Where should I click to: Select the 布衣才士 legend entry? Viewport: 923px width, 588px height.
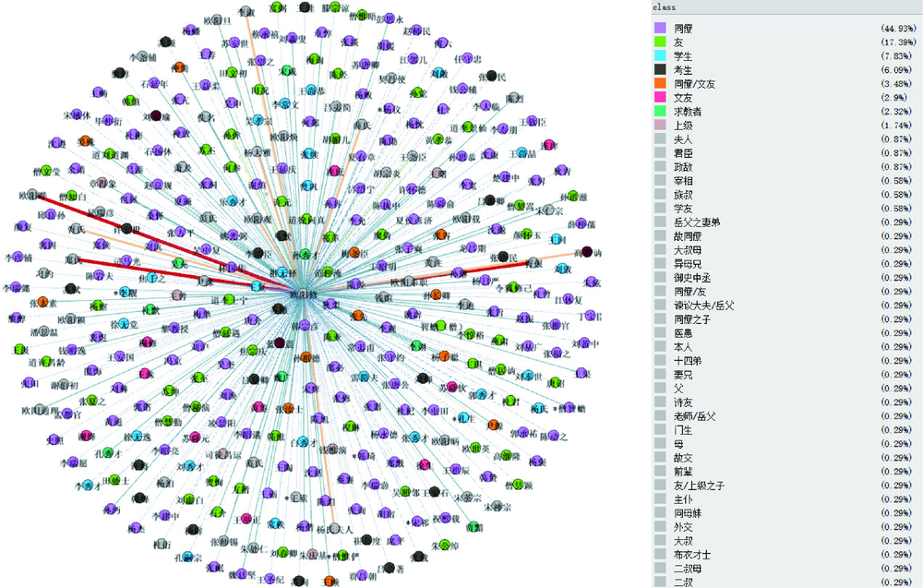(x=691, y=555)
